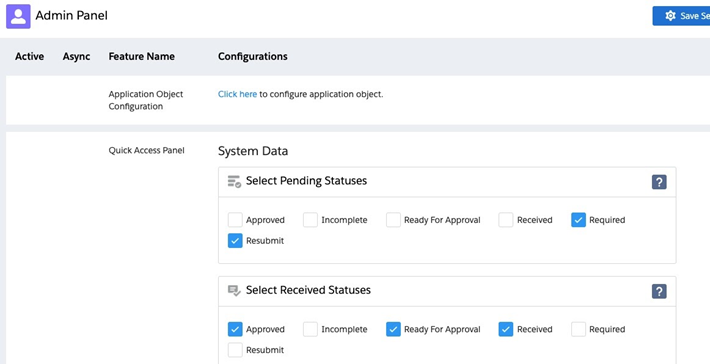The image size is (710, 364).
Task: Disable Ready For Approval in Received Statuses
Action: (393, 329)
